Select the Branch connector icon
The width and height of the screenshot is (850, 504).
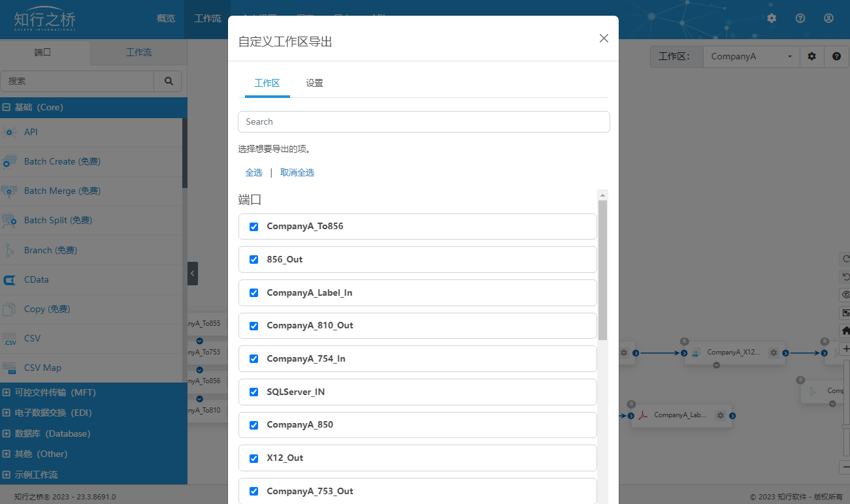click(9, 250)
